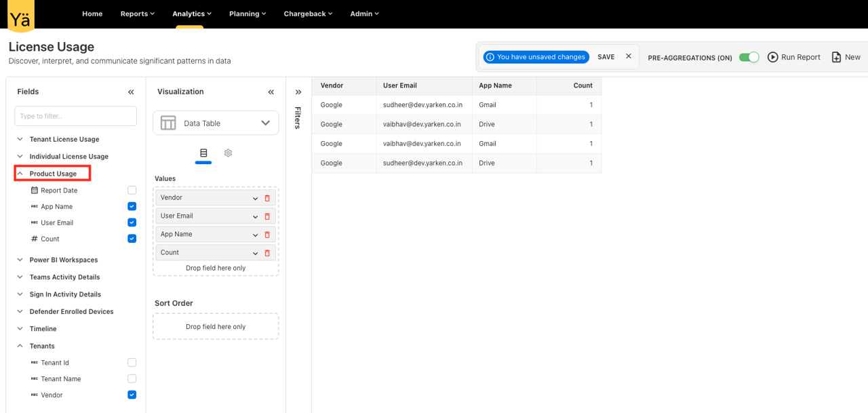868x413 pixels.
Task: Open the Chargeback menu
Action: pos(308,13)
